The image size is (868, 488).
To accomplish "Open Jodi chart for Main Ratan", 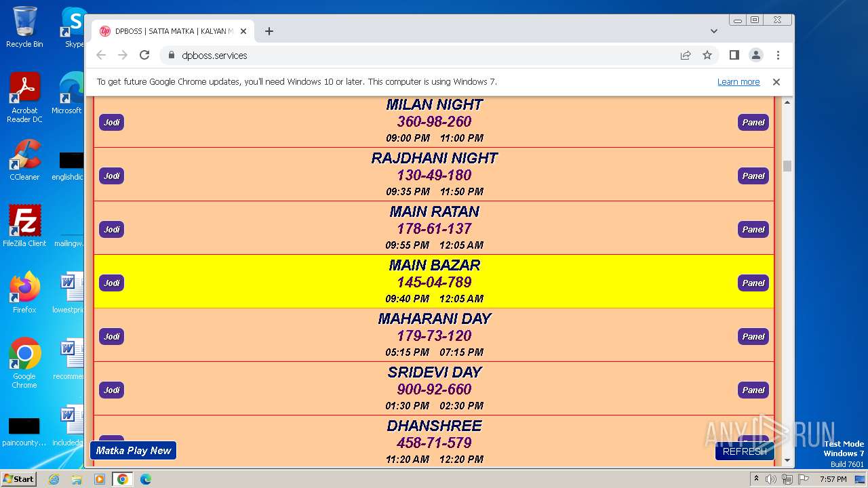I will 112,229.
